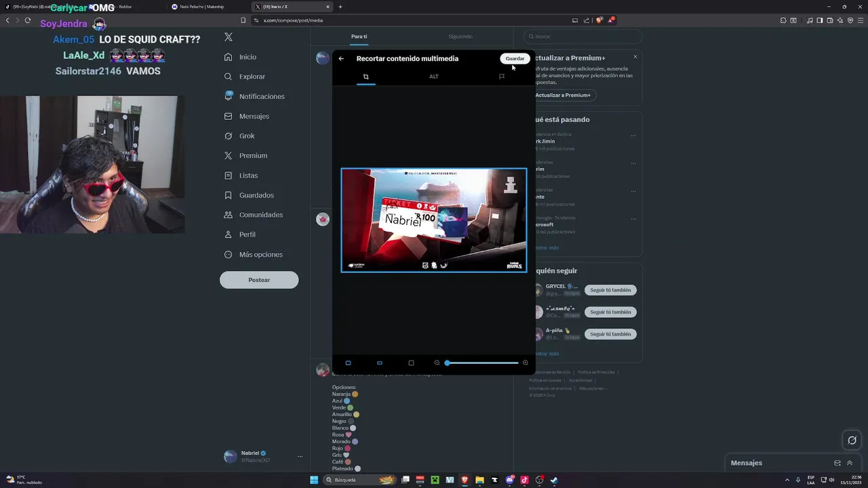Screen dimensions: 868x488
Task: Choose the wide aspect ratio icon
Action: [380, 363]
